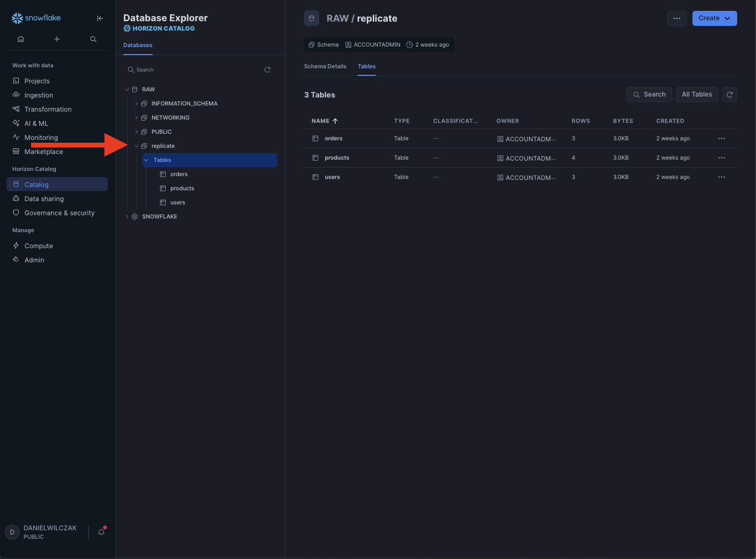756x559 pixels.
Task: Expand the SNOWFLAKE database node
Action: point(127,217)
